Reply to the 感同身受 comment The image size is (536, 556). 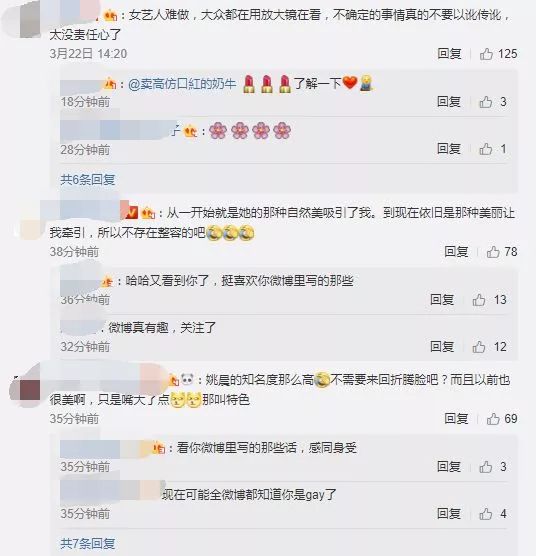tap(449, 466)
